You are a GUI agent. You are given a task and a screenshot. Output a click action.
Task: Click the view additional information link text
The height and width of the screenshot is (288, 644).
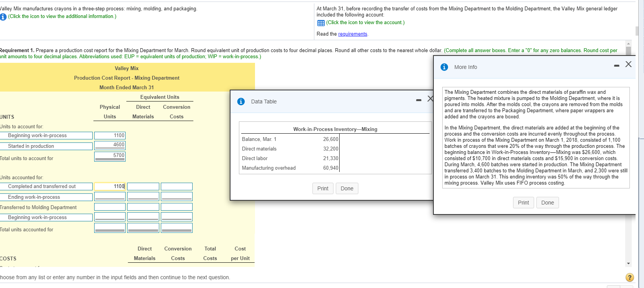point(62,16)
